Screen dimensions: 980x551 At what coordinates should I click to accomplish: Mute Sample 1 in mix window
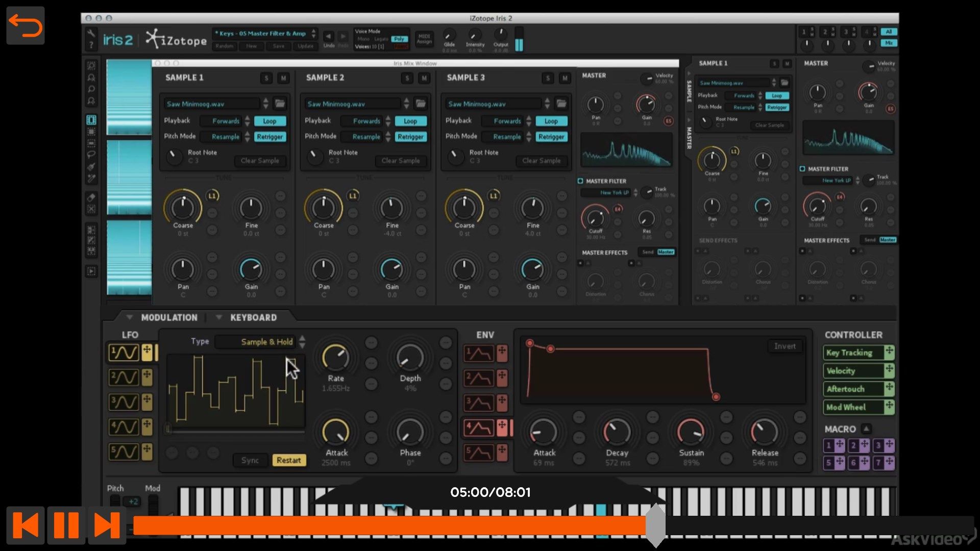tap(283, 78)
